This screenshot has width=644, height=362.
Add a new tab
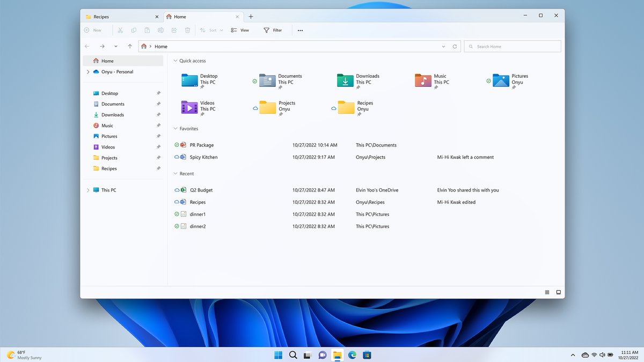(251, 17)
